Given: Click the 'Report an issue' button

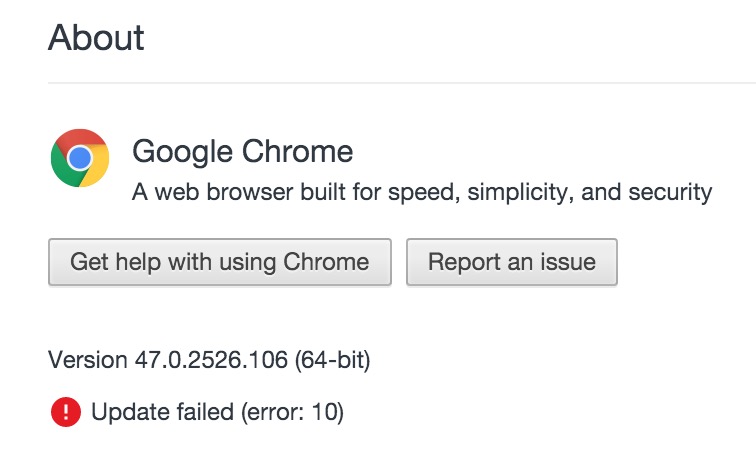Looking at the screenshot, I should tap(512, 262).
